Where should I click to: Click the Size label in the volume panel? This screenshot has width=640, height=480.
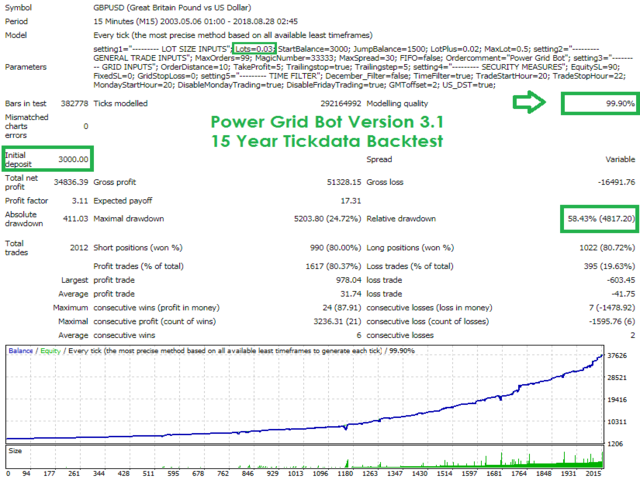(x=15, y=451)
